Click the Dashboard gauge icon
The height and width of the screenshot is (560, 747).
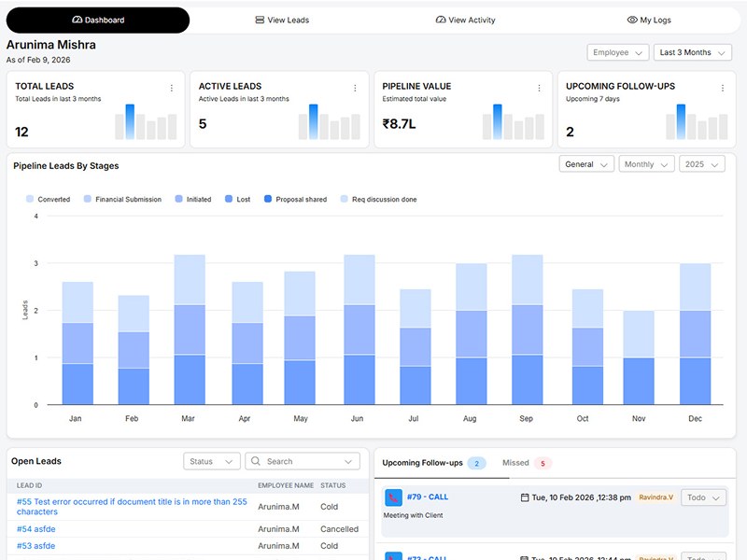78,20
